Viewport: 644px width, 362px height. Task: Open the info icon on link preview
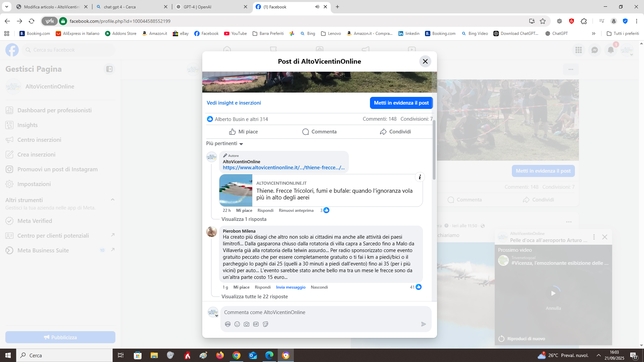420,177
